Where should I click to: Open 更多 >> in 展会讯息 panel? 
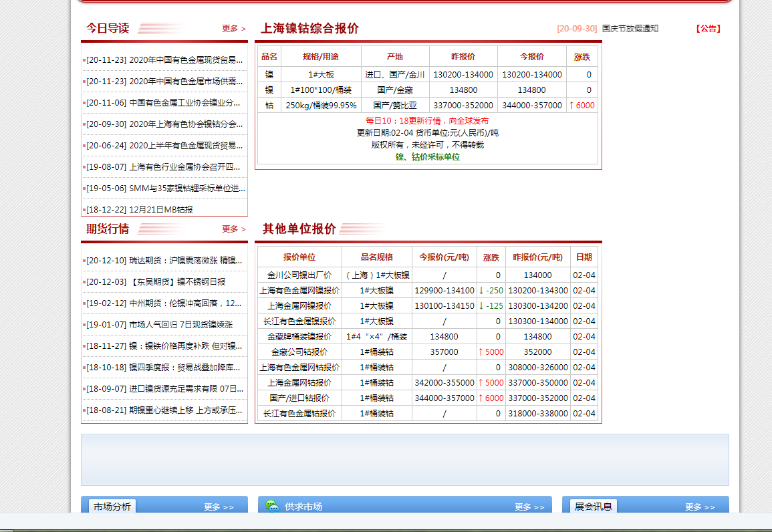coord(700,507)
